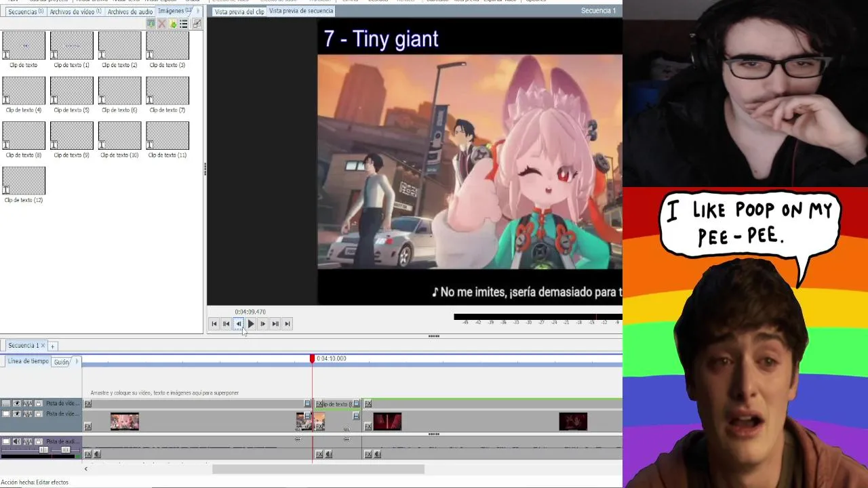This screenshot has height=488, width=868.
Task: Click the add file bin icon
Action: click(x=172, y=24)
